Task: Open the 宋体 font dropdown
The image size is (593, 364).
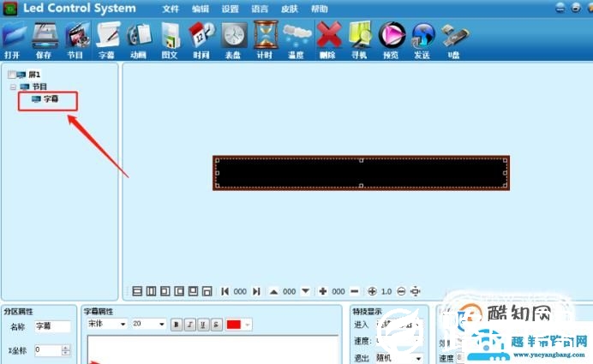Action: (x=106, y=325)
